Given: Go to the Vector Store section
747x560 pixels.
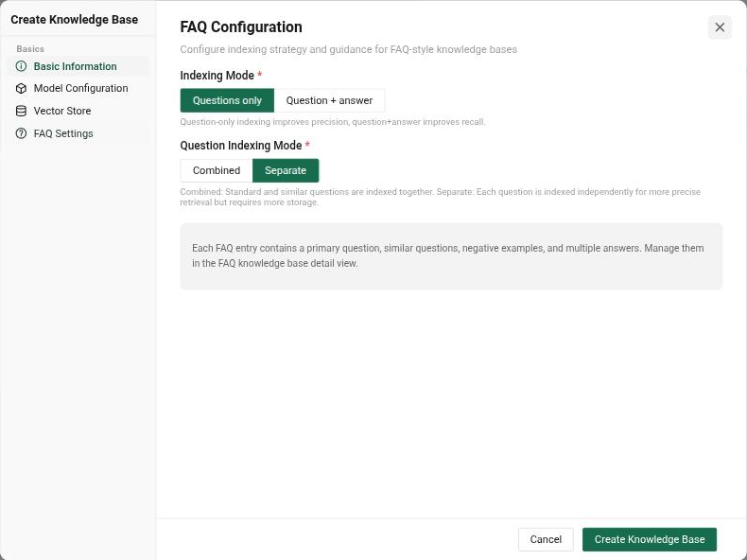Looking at the screenshot, I should (78, 111).
